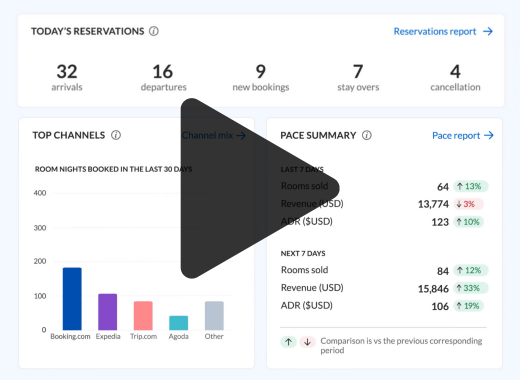Click the 32 arrivals count
520x380 pixels.
click(x=67, y=71)
